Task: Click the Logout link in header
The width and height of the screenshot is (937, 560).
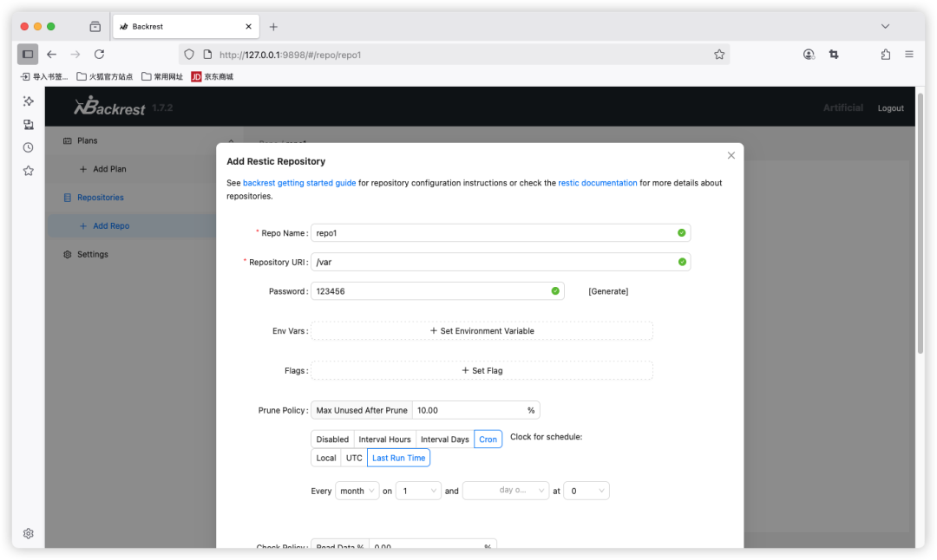Action: tap(890, 108)
